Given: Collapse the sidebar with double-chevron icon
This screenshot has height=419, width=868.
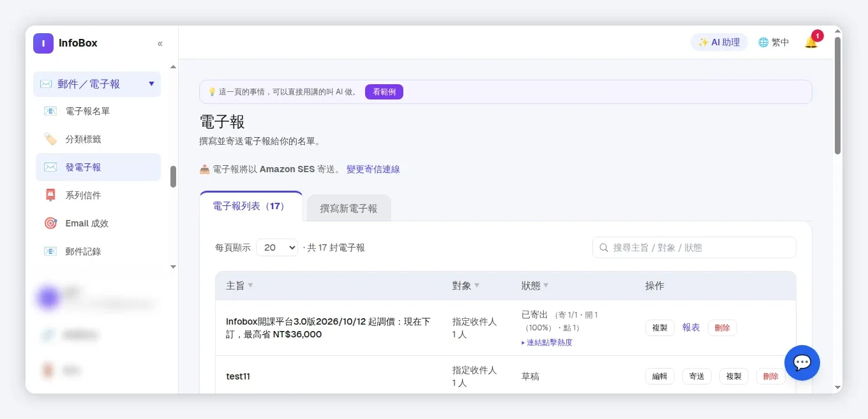Looking at the screenshot, I should pos(160,43).
